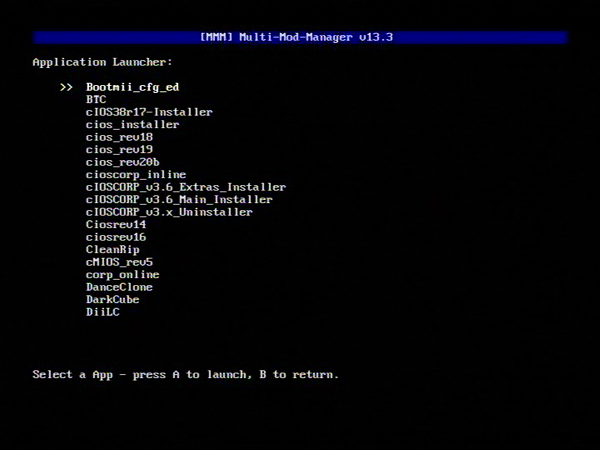
Task: Click the Application Launcher heading
Action: 103,62
